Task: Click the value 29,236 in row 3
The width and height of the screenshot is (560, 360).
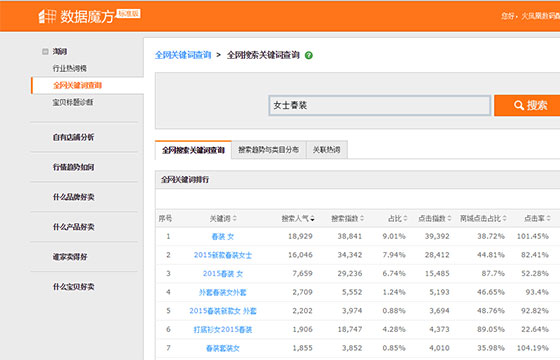Action: point(350,273)
